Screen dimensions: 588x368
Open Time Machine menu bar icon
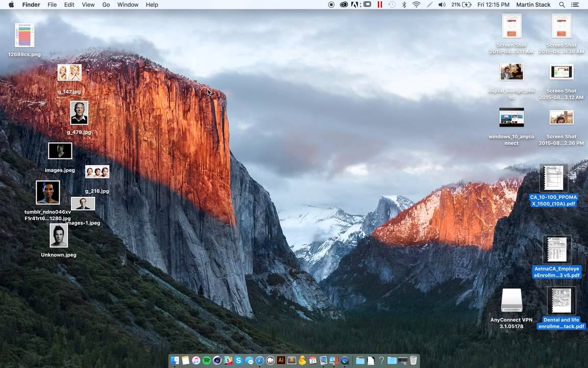[x=392, y=5]
